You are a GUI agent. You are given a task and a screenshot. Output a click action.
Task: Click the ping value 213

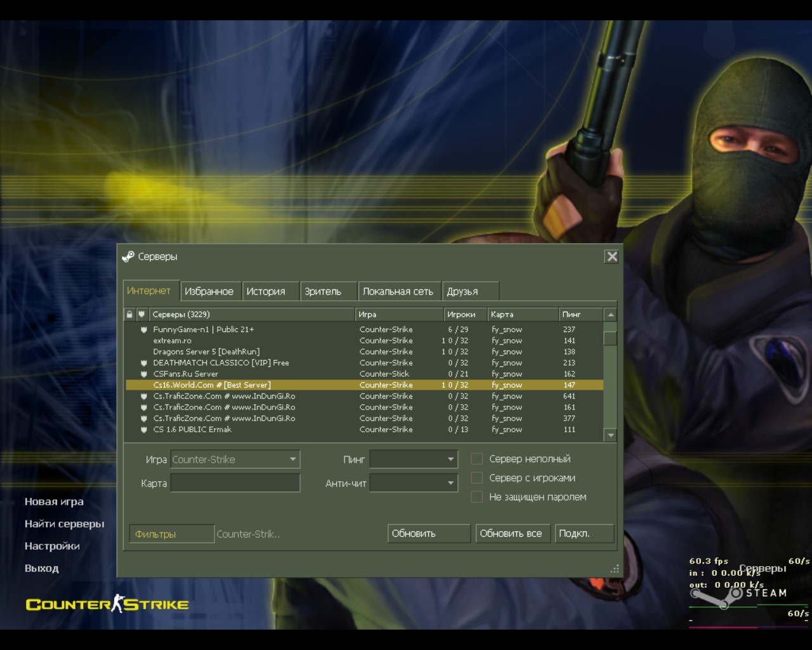click(x=569, y=363)
